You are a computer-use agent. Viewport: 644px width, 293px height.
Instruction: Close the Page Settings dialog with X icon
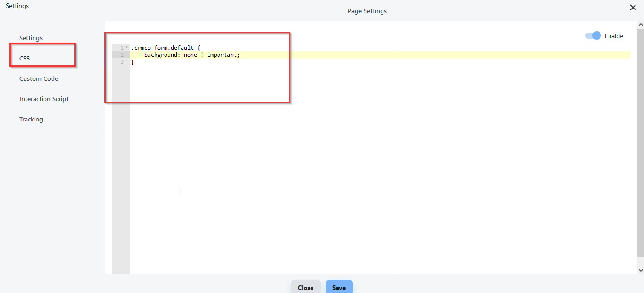click(x=633, y=8)
